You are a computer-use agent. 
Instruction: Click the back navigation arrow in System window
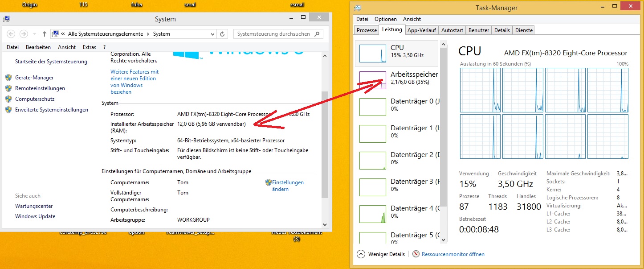(x=11, y=34)
